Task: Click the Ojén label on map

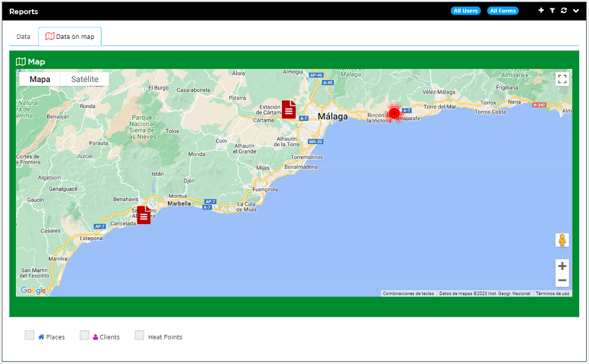Action: (x=189, y=181)
